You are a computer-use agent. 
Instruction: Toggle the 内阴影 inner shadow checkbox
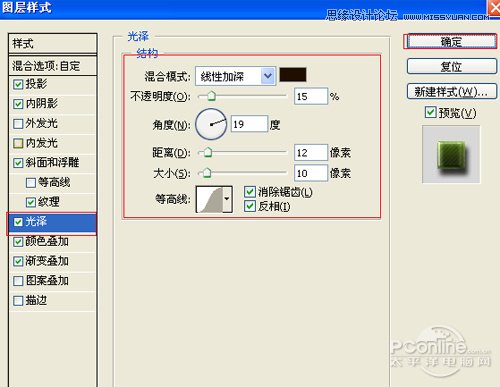point(18,104)
